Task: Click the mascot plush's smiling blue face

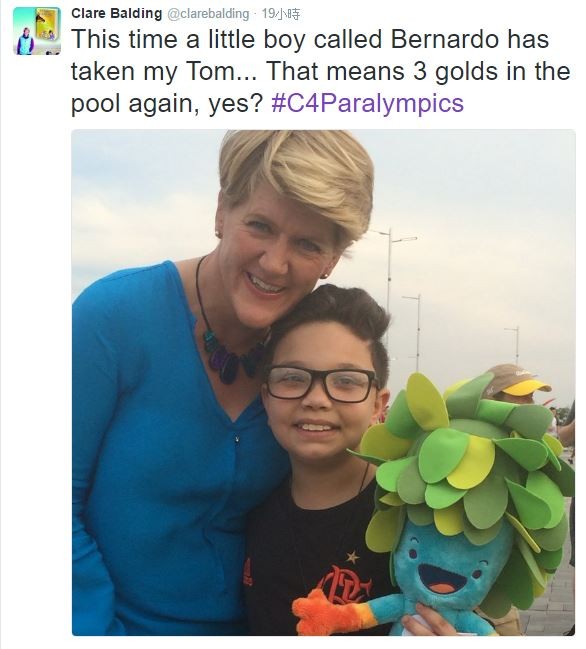Action: (x=445, y=567)
